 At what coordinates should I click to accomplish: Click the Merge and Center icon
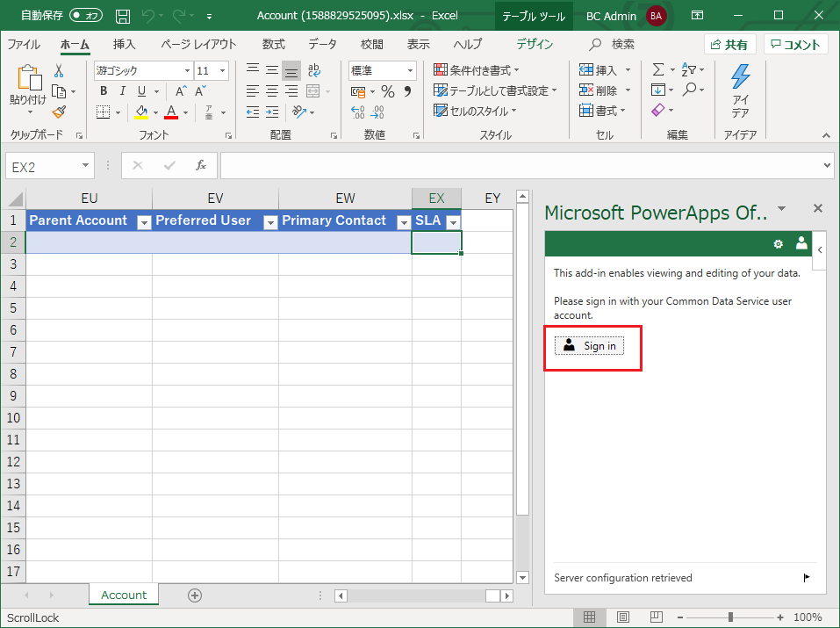click(x=312, y=91)
